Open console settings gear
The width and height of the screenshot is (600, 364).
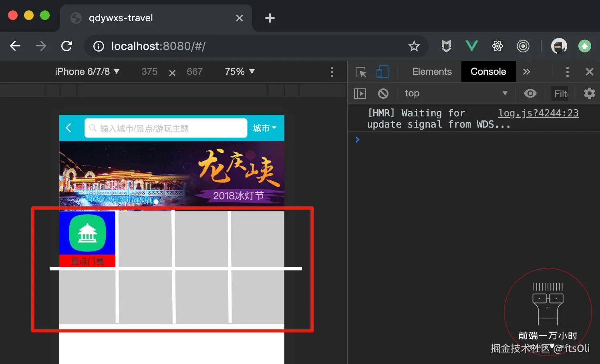coord(589,94)
